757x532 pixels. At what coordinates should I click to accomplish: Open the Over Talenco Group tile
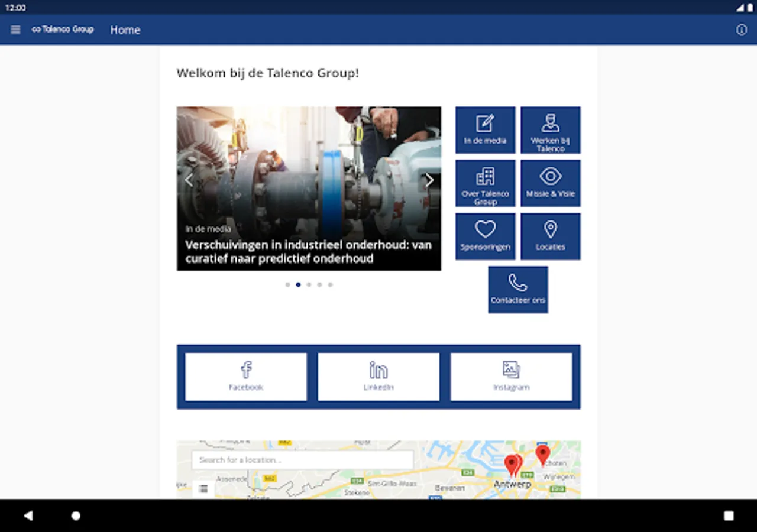point(486,183)
